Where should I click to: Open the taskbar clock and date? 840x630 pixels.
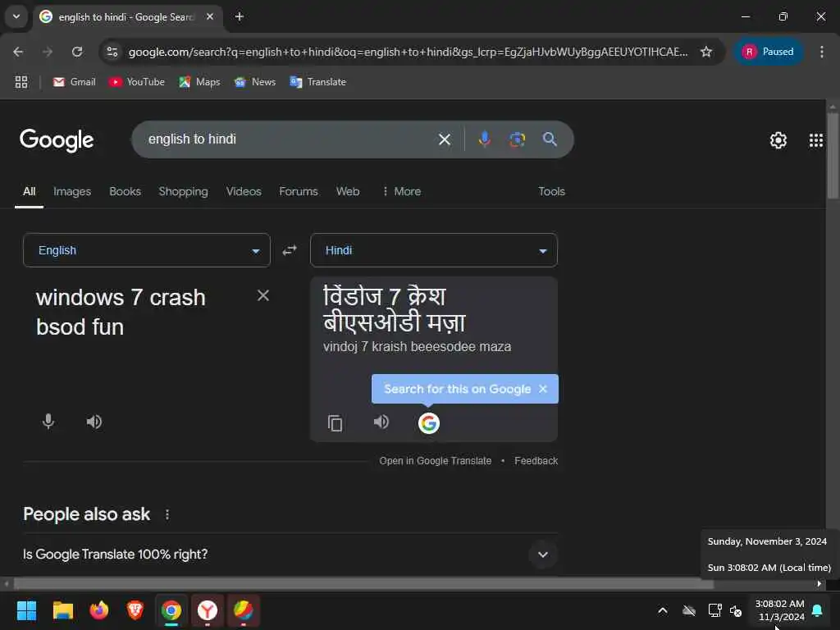(x=780, y=610)
